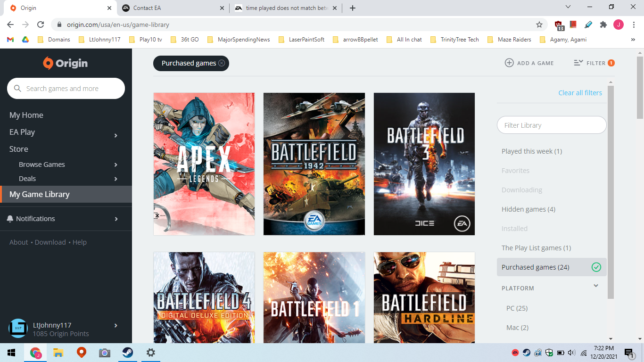Screen dimensions: 644x362
Task: Open Battlefield 3 game tile
Action: pyautogui.click(x=424, y=164)
